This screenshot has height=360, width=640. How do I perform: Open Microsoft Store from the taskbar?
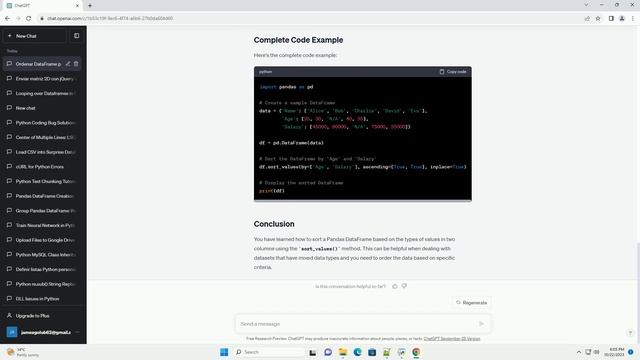click(x=372, y=352)
